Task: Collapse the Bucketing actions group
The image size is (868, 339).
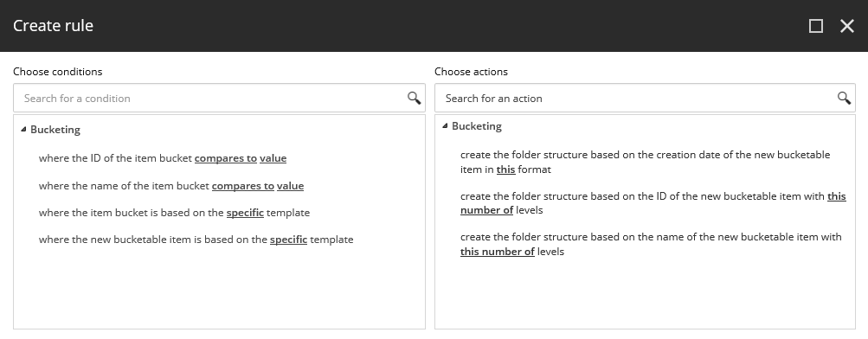Action: [x=445, y=126]
